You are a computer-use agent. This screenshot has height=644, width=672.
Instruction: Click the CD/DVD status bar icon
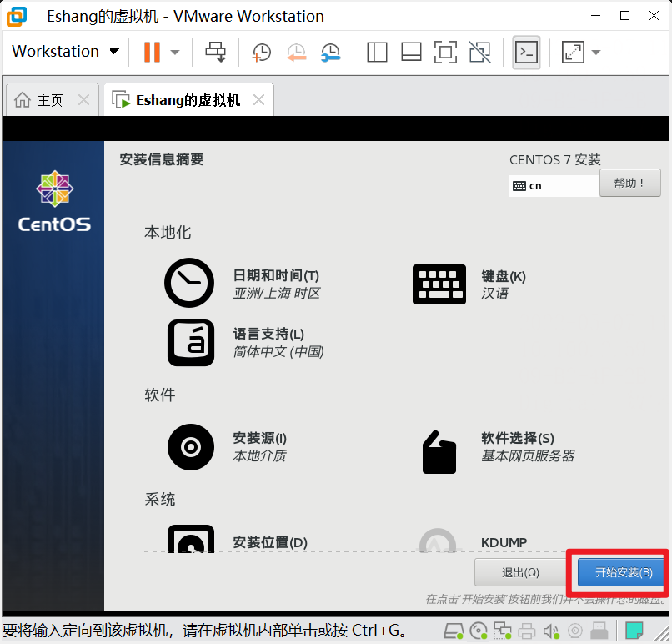(x=479, y=631)
